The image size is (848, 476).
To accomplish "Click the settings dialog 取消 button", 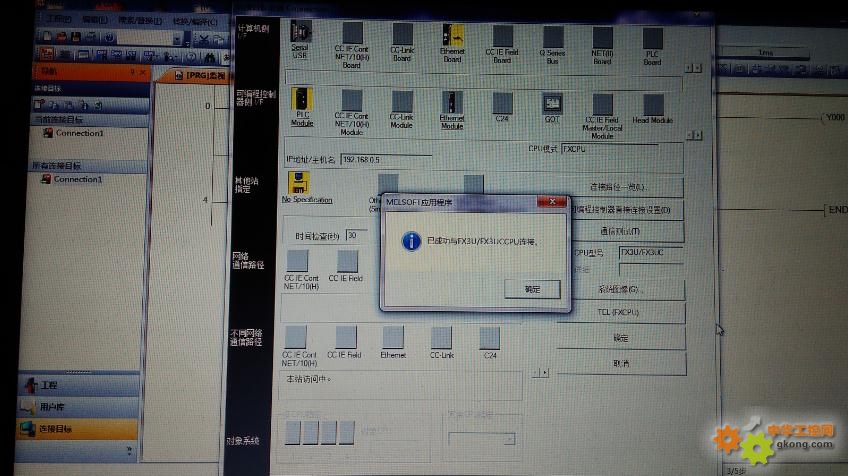I will tap(621, 363).
